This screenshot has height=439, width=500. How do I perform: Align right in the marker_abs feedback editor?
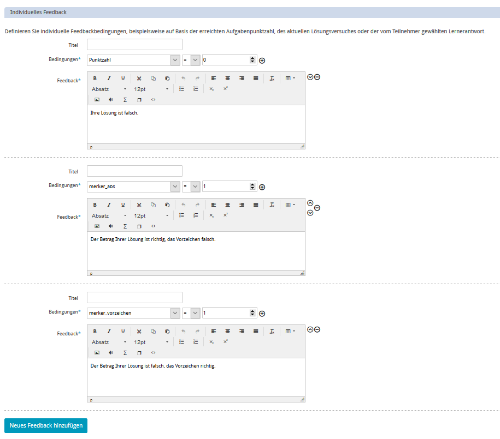tap(241, 205)
